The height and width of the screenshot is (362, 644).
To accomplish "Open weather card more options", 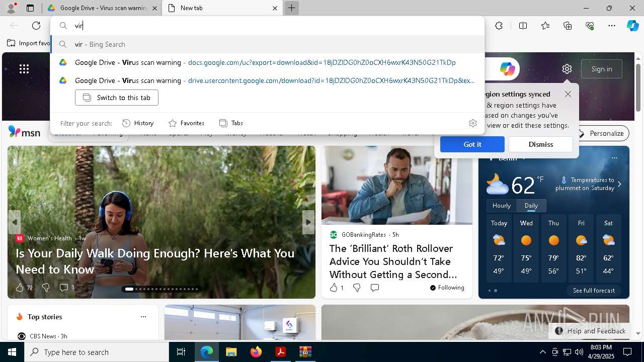I will pyautogui.click(x=614, y=158).
